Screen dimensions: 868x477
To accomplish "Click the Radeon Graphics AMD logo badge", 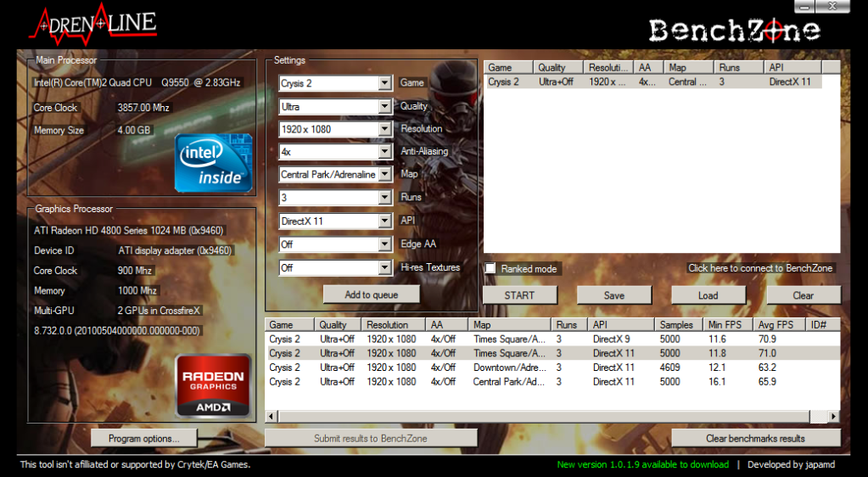I will pyautogui.click(x=213, y=385).
